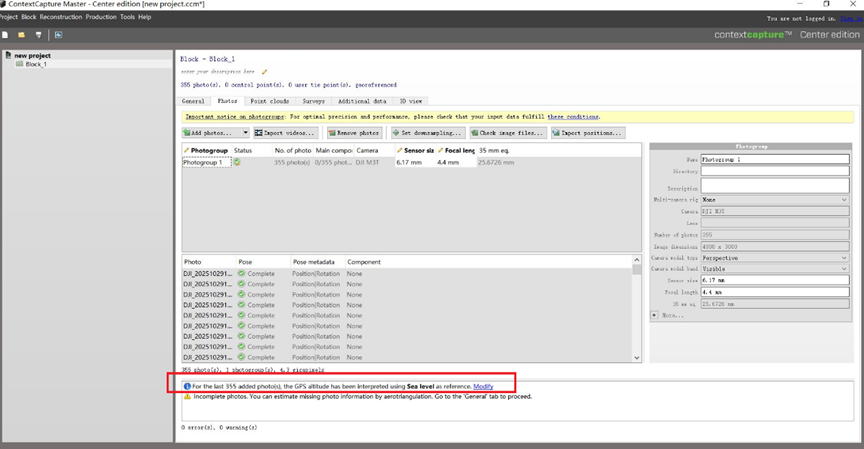Viewport: 864px width, 449px height.
Task: Click the Check image files button
Action: [508, 133]
